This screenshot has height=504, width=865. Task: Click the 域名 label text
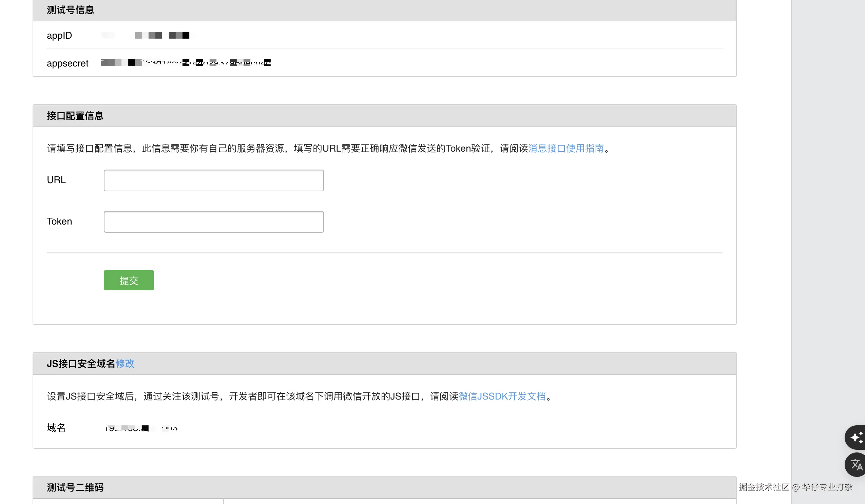tap(56, 428)
